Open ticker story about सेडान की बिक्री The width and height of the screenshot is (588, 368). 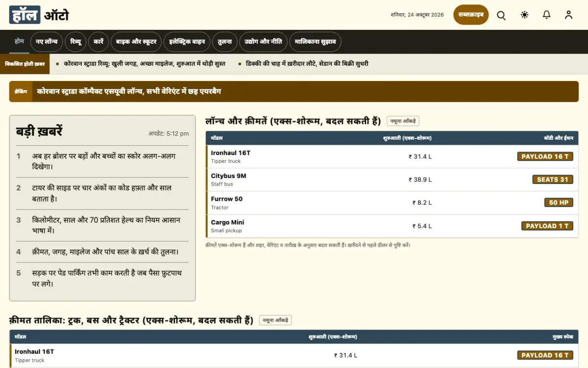coord(307,64)
